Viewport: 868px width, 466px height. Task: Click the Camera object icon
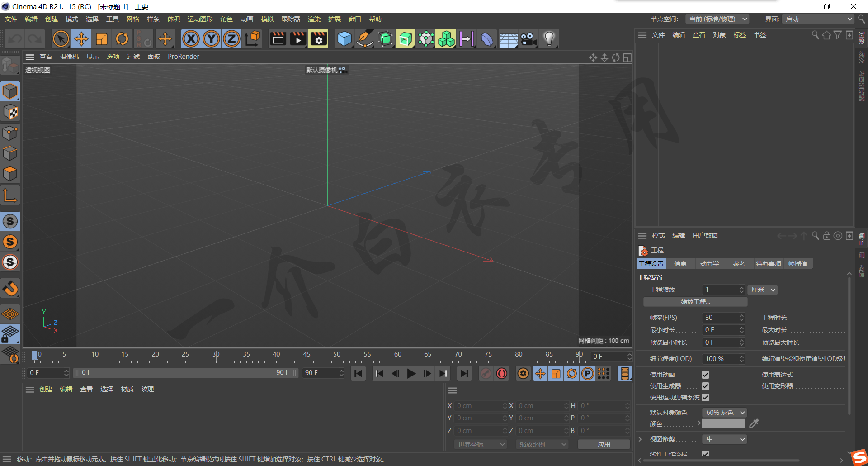528,39
